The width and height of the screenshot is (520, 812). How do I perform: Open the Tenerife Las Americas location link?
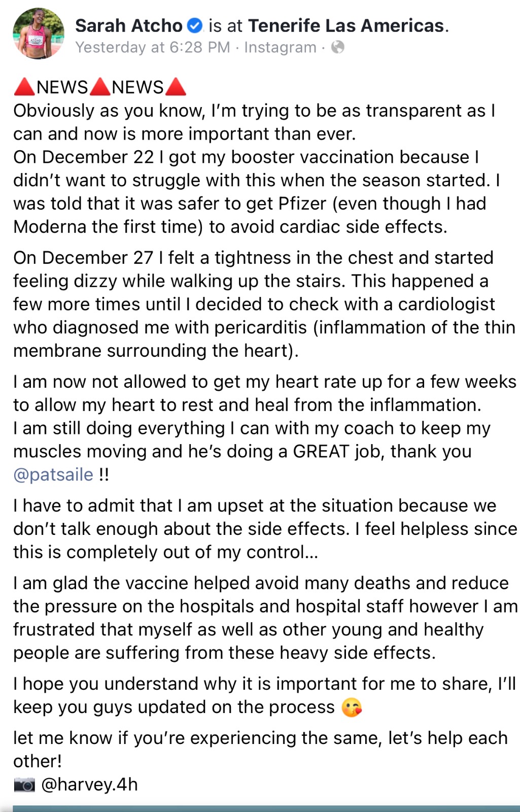coord(346,25)
